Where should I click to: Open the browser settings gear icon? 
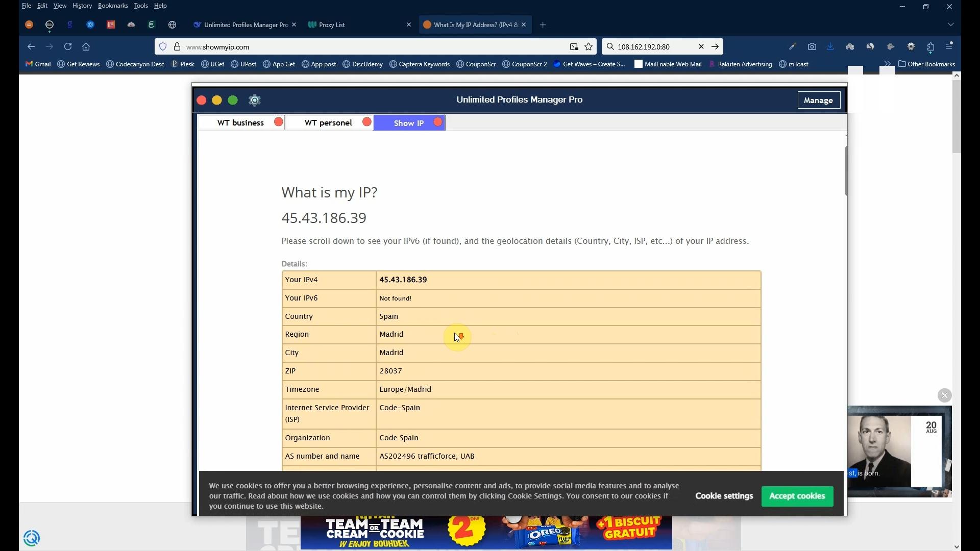point(911,46)
